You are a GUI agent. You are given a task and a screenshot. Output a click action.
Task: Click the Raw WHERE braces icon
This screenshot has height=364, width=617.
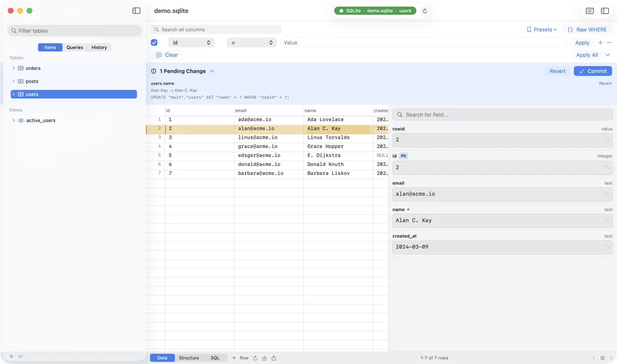click(570, 30)
